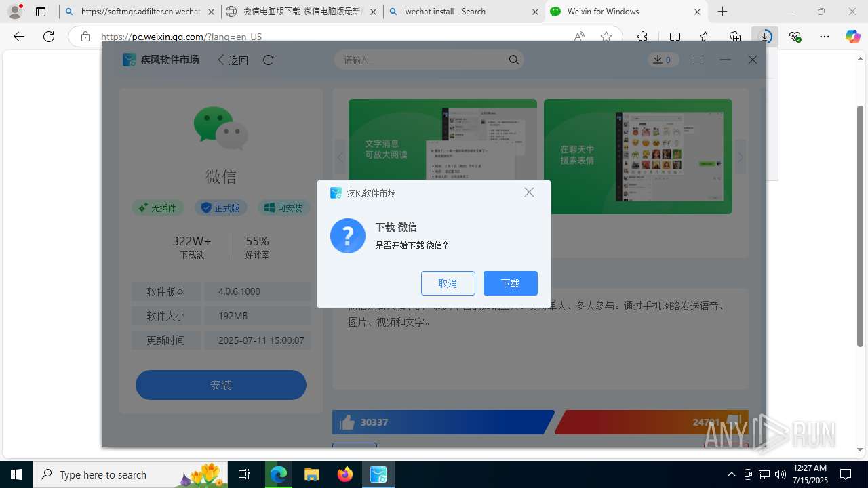The width and height of the screenshot is (868, 488).
Task: Click the blue 安装 install button
Action: click(221, 385)
